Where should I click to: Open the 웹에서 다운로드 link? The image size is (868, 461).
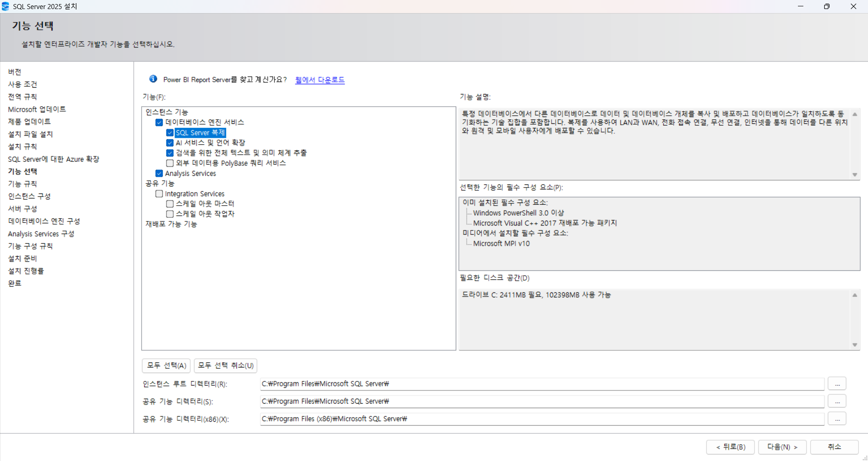320,80
